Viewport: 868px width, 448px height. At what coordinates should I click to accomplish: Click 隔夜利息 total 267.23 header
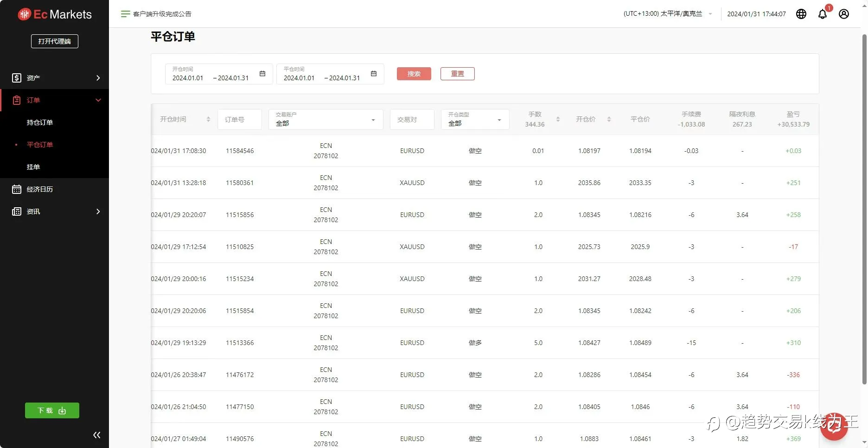pyautogui.click(x=742, y=124)
